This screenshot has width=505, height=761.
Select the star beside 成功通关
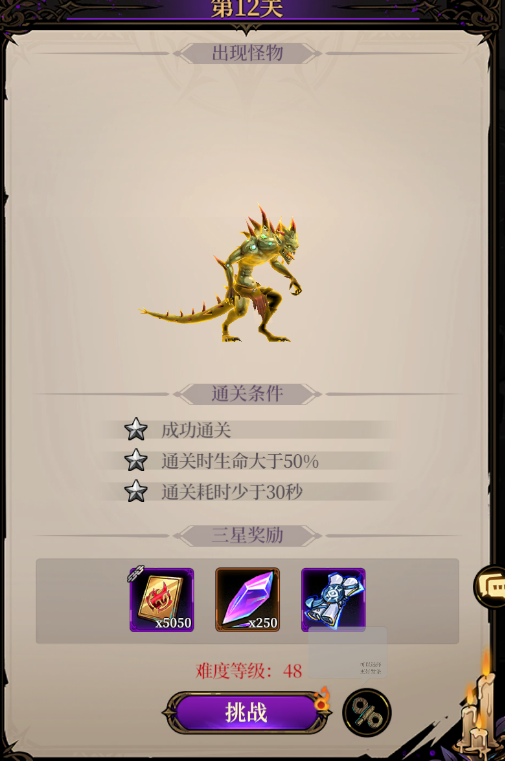point(136,429)
